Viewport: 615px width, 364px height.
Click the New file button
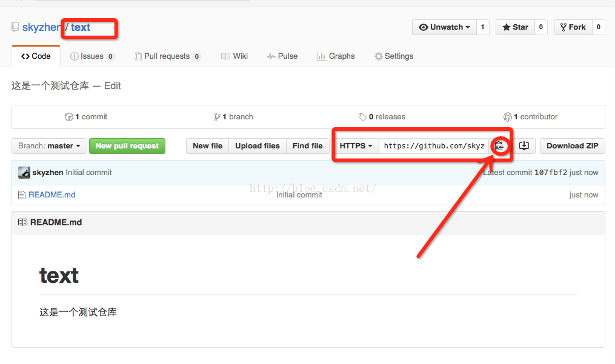tap(207, 146)
